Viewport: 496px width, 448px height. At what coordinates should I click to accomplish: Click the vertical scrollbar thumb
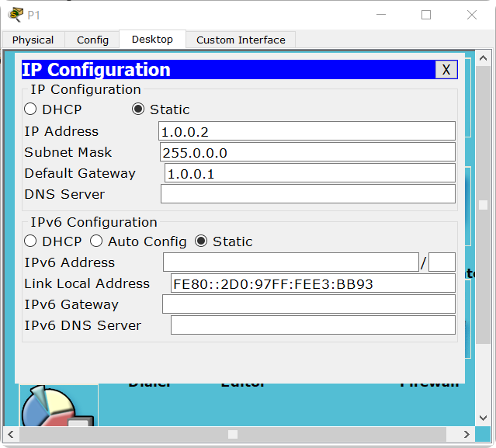click(483, 205)
